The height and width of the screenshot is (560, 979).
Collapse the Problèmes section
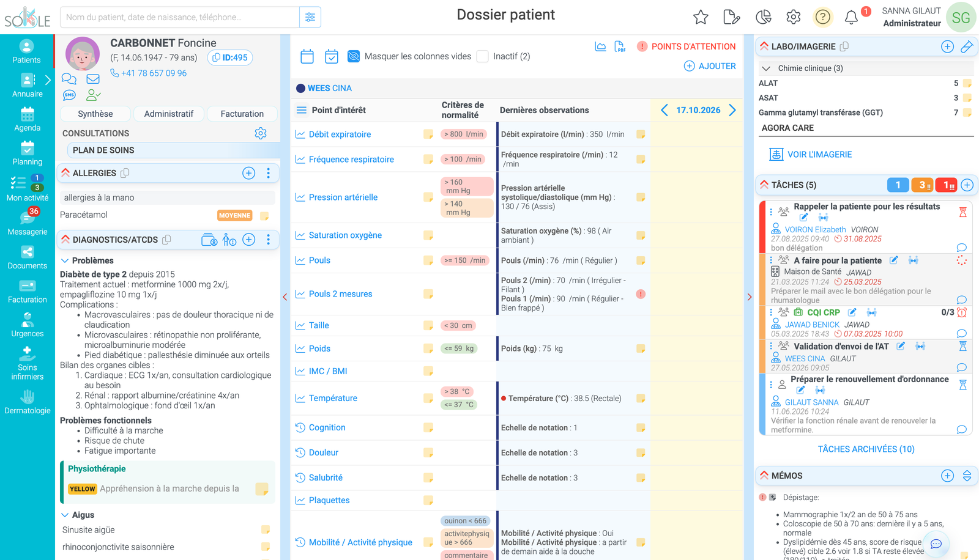(x=65, y=260)
